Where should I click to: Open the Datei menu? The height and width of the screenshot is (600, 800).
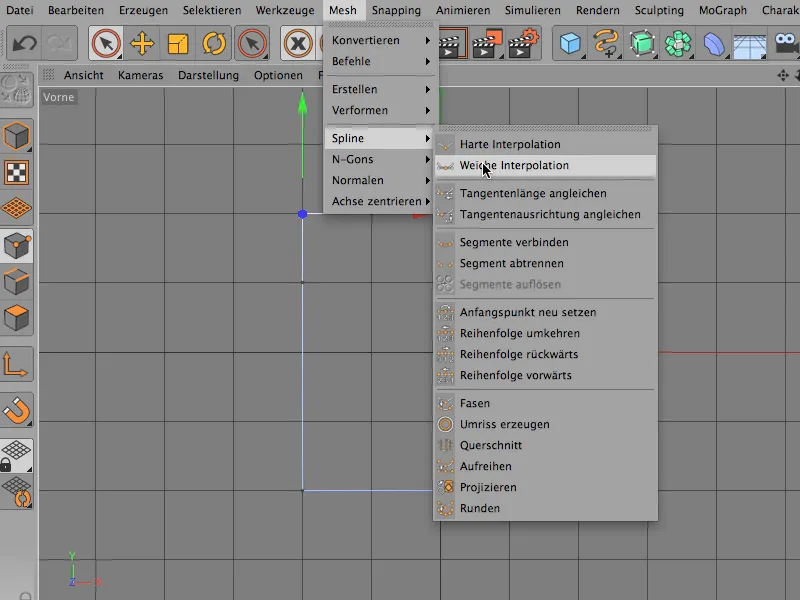coord(19,10)
